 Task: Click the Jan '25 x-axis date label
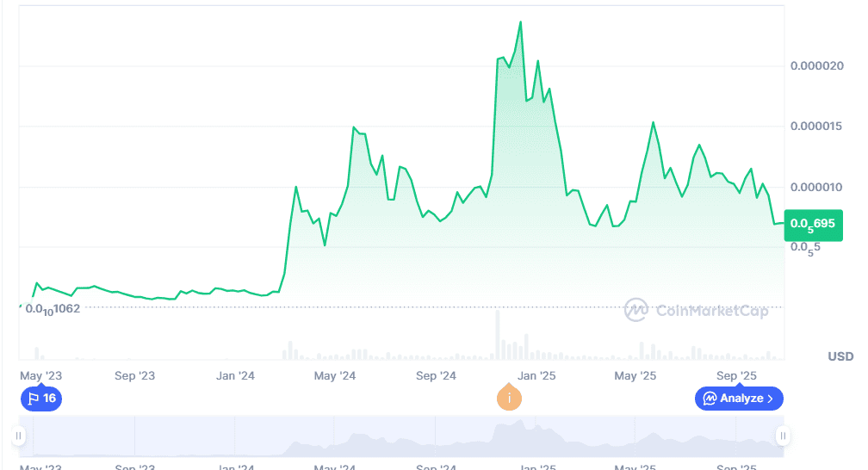coord(536,376)
